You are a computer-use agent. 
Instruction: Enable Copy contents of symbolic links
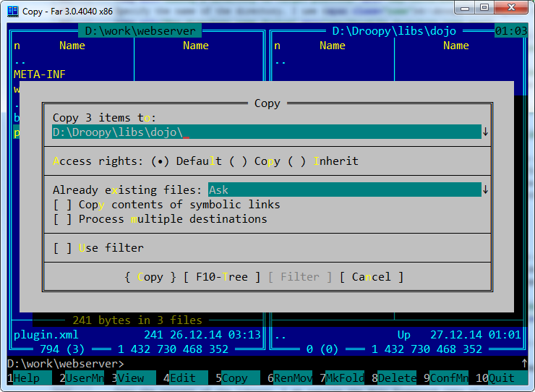click(166, 205)
